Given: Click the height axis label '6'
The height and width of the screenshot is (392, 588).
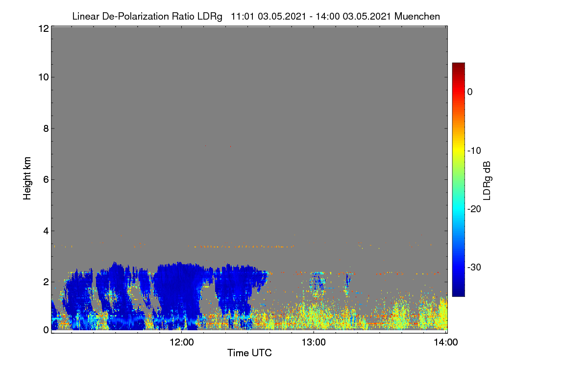Looking at the screenshot, I should (x=45, y=179).
